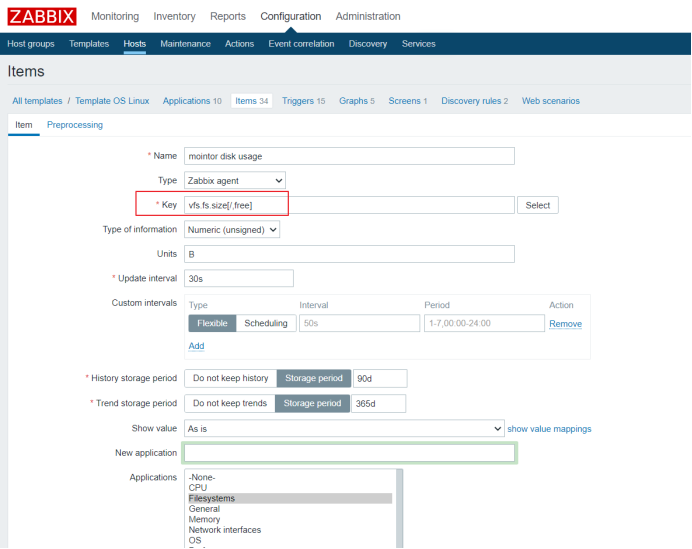Click the Select button beside Key

click(x=538, y=205)
